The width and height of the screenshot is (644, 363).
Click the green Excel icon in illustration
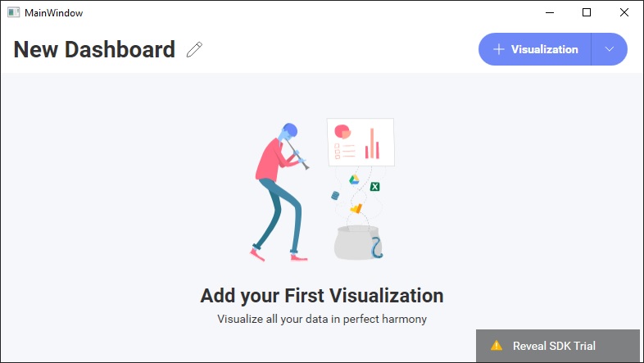click(x=374, y=187)
